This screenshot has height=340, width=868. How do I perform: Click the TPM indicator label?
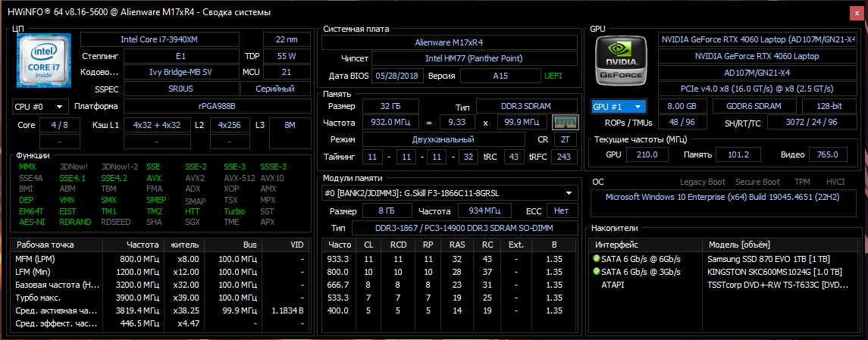(x=802, y=182)
